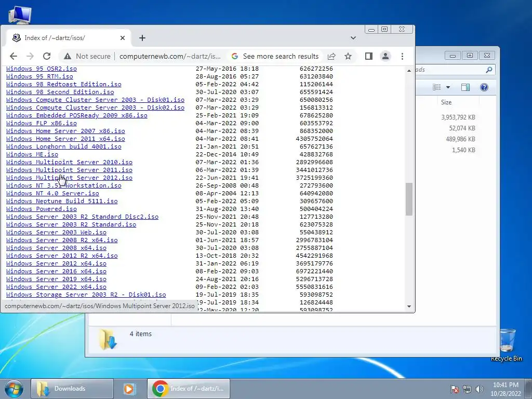
Task: Open the tab search chevron
Action: pos(353,38)
